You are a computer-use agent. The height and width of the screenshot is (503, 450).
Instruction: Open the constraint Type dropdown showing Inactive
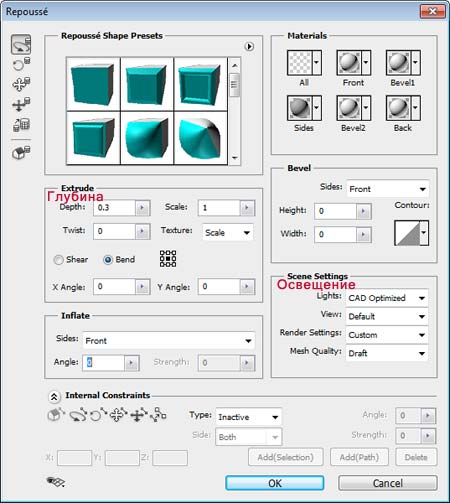coord(249,417)
